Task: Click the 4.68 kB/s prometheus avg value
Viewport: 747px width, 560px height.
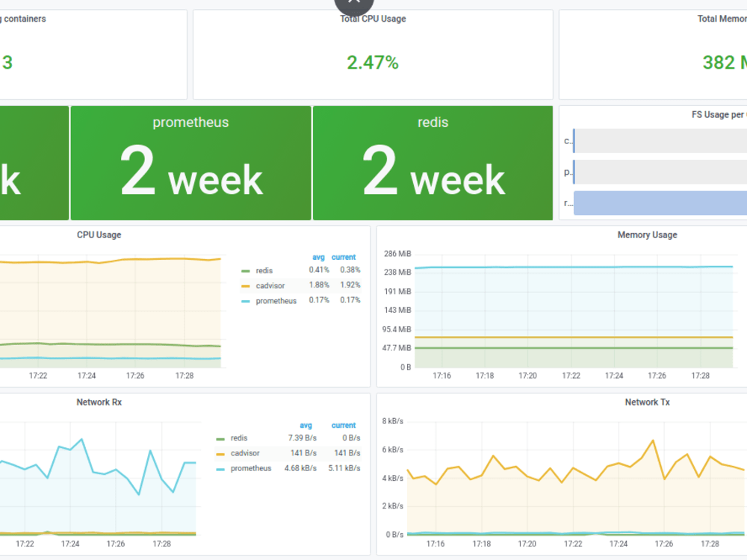Action: pos(300,469)
